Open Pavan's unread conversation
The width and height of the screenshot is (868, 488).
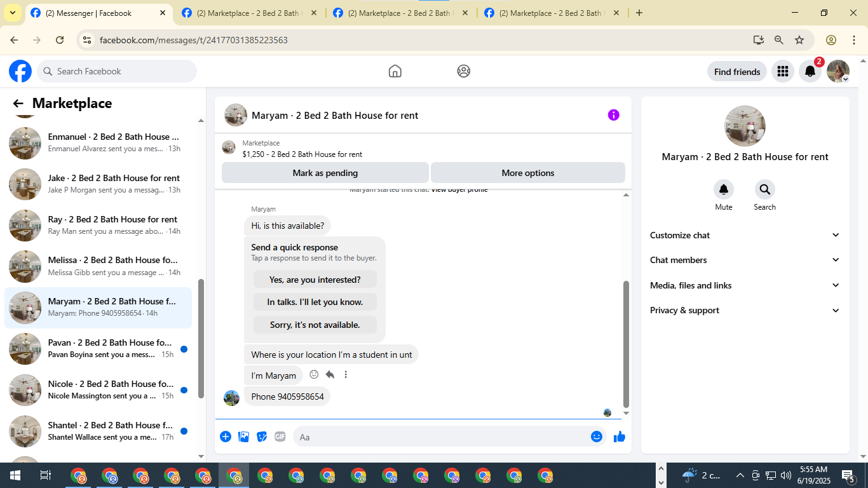click(98, 349)
